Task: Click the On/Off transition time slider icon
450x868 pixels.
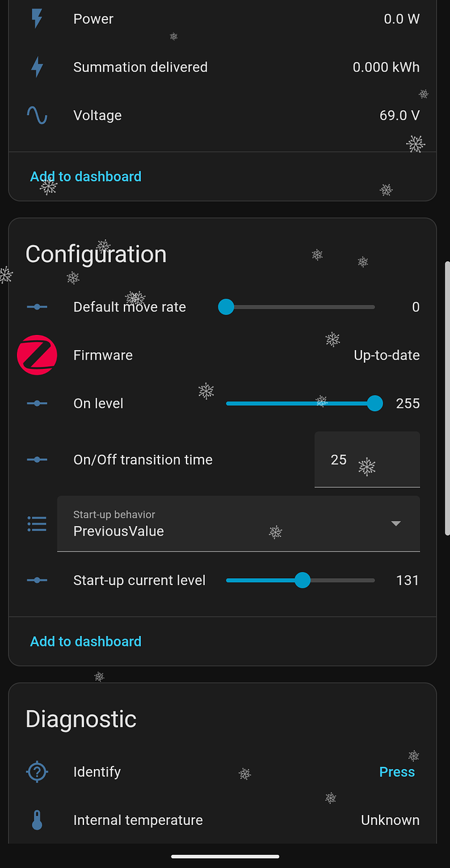Action: (x=37, y=459)
